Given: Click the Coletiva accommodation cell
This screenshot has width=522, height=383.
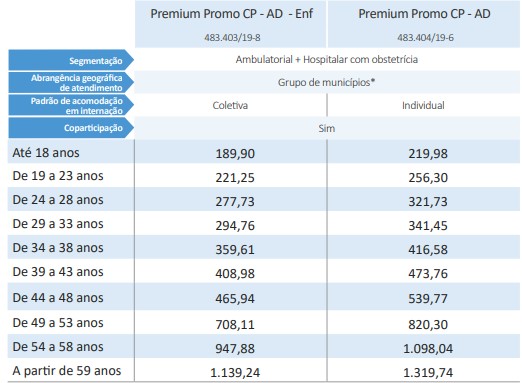Looking at the screenshot, I should (230, 105).
